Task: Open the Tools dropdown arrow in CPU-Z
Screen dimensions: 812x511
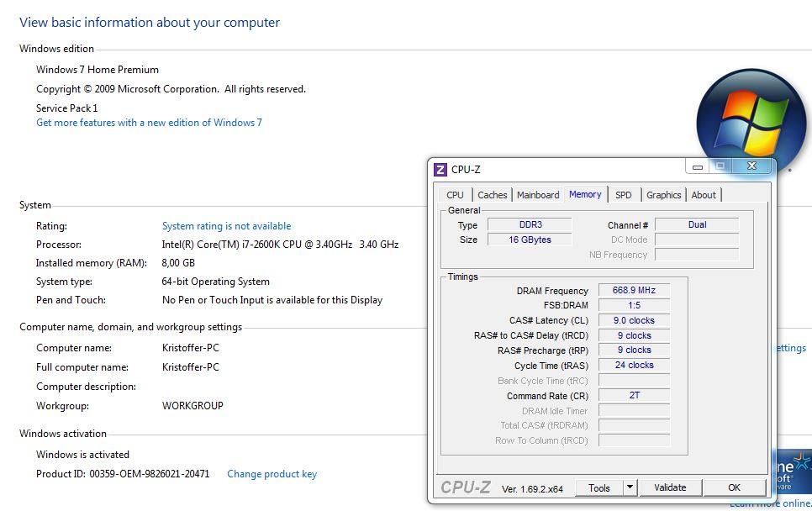Action: pyautogui.click(x=630, y=487)
